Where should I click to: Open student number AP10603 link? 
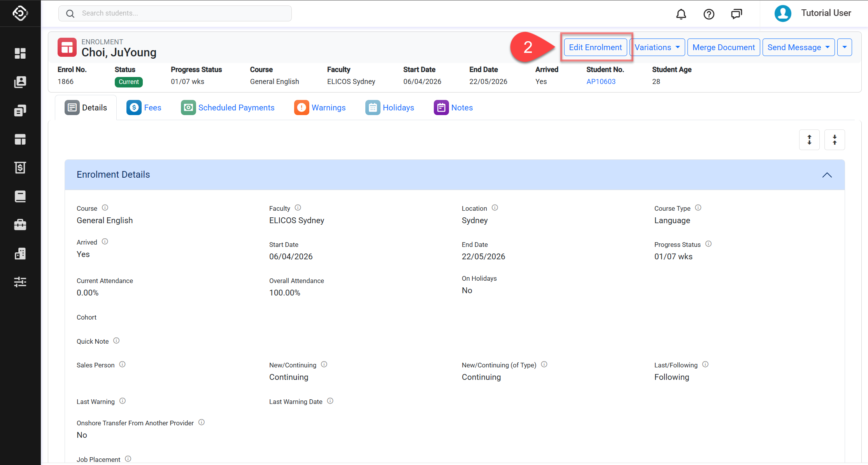[x=601, y=82]
